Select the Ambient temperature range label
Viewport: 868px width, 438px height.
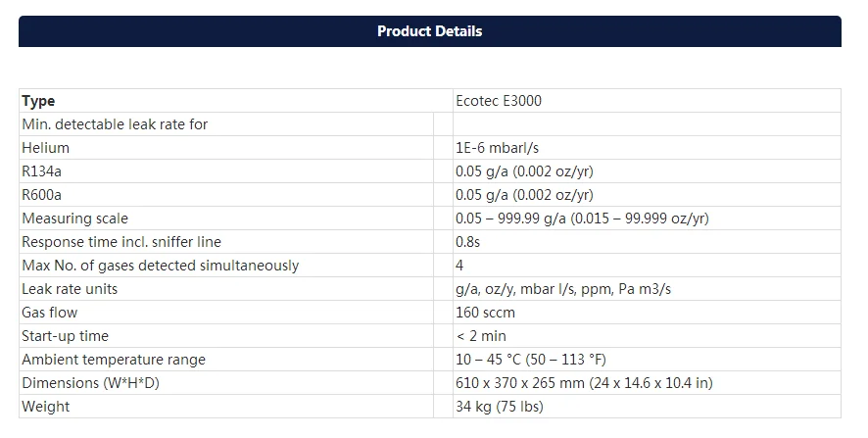coord(114,360)
